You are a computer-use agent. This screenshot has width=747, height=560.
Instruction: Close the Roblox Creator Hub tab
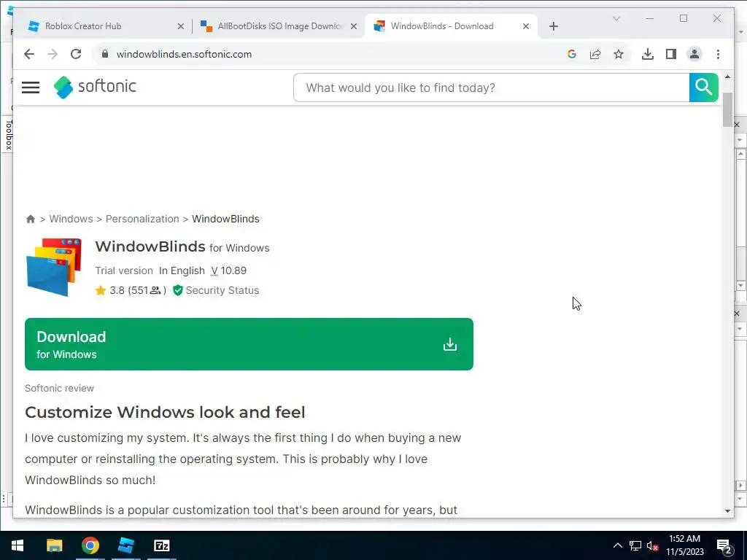pyautogui.click(x=181, y=26)
